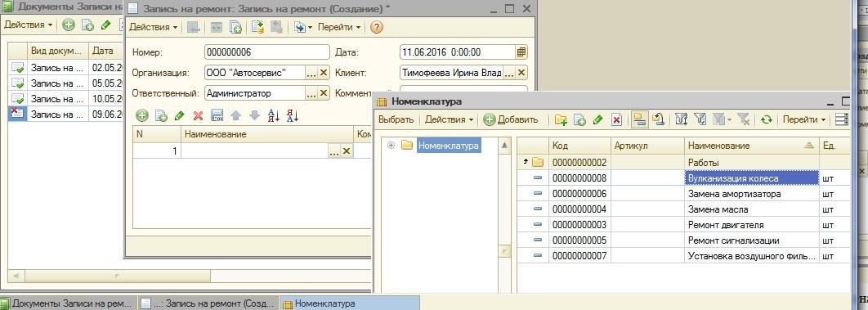Create new group folder icon in Номенклатура toolbar
868x310 pixels.
(x=562, y=119)
